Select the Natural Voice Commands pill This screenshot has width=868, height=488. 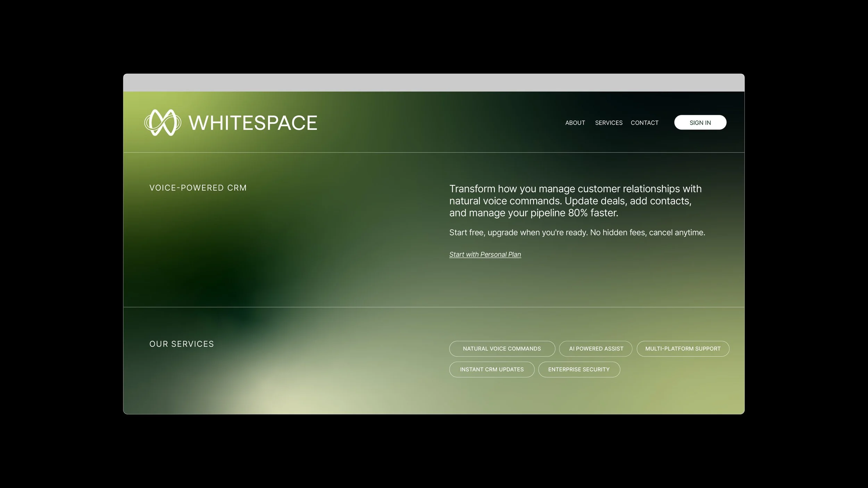click(x=502, y=348)
